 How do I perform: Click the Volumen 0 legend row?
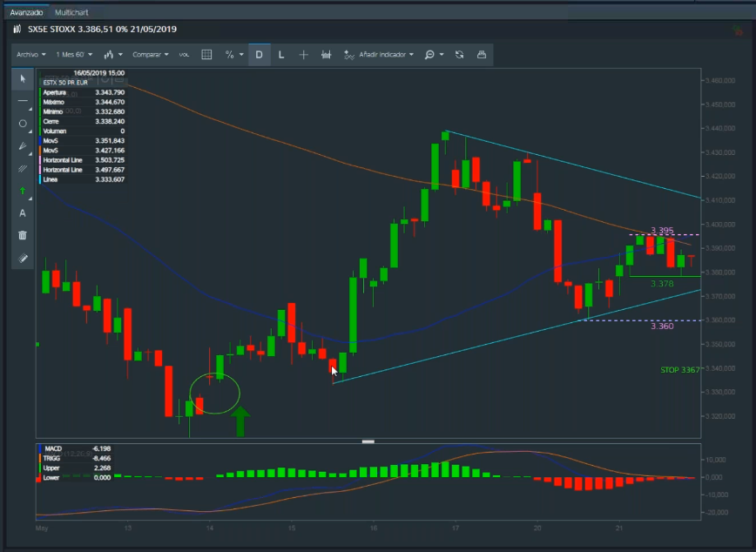point(84,131)
